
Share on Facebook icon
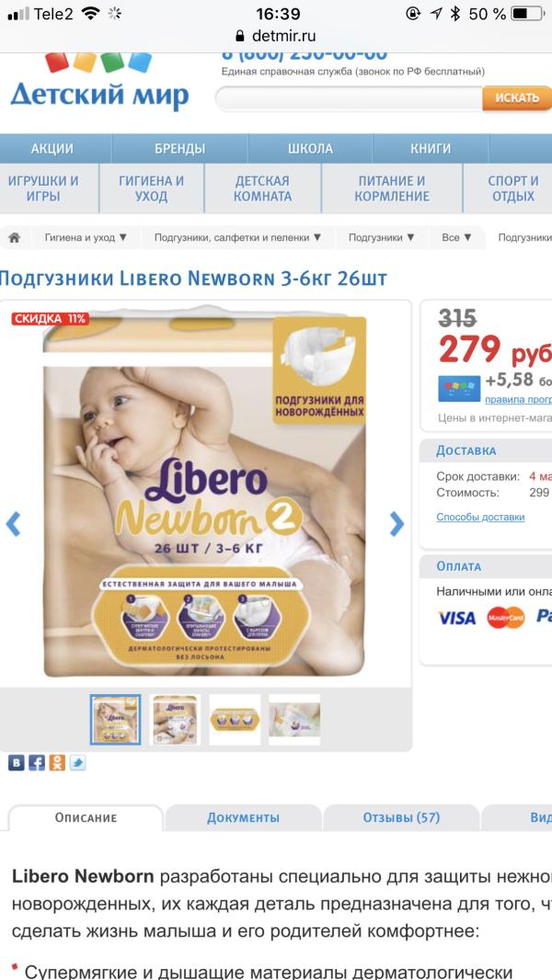point(37,762)
